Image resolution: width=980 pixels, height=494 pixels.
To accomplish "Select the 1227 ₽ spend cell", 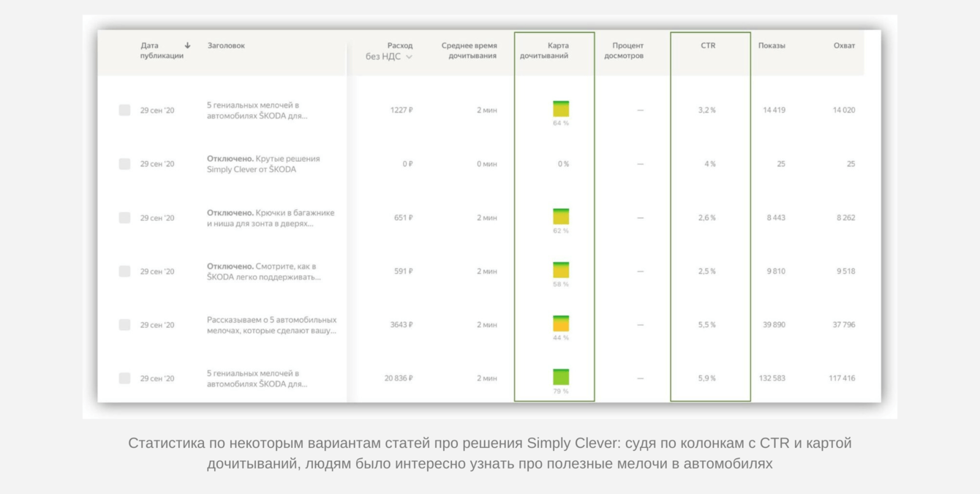I will click(x=401, y=110).
